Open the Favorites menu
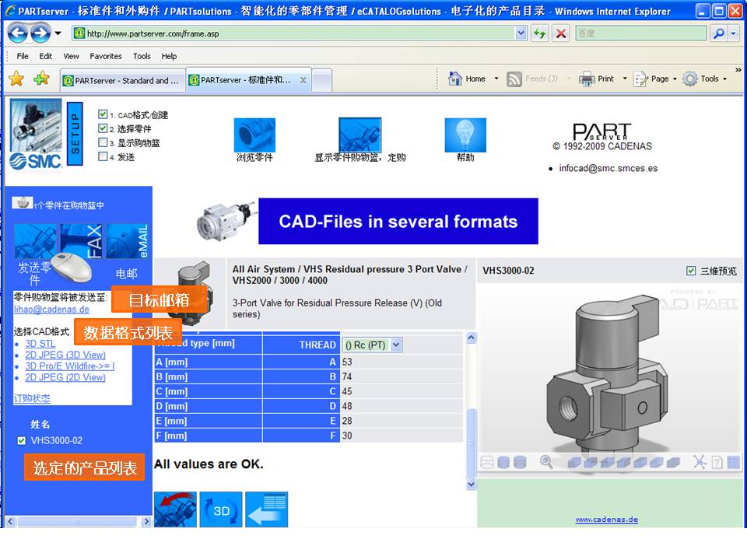Viewport: 747px width, 560px height. (x=106, y=56)
